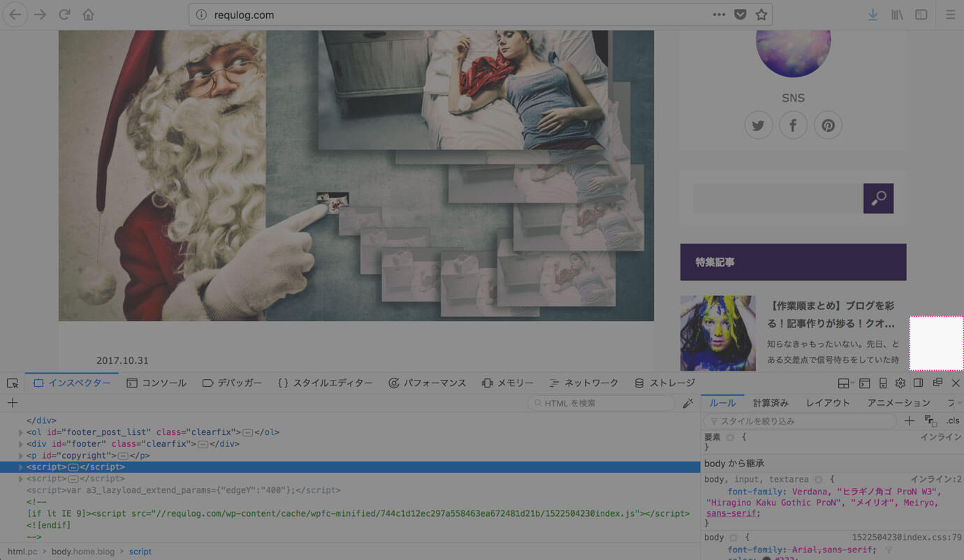This screenshot has height=560, width=964.
Task: Click the Arial,sans-serif font-family value
Action: point(833,550)
